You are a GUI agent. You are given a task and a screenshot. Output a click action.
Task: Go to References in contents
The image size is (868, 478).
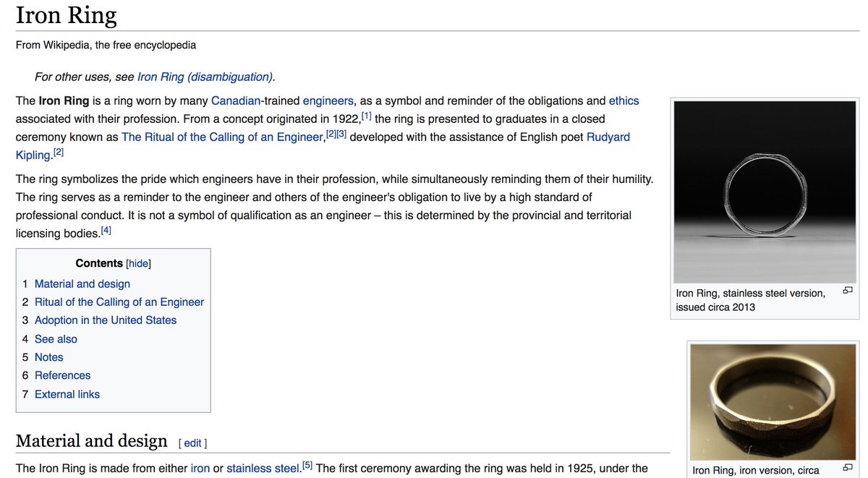(x=63, y=375)
